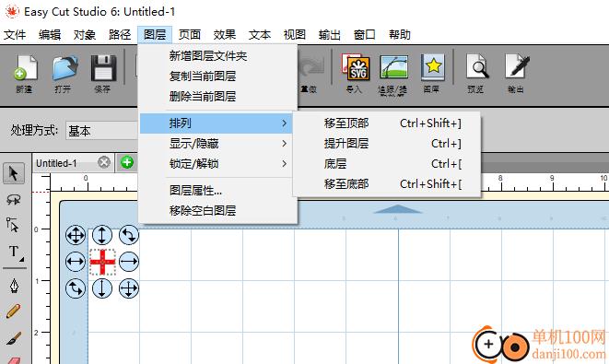609x364 pixels.
Task: Click the left horizontal stretch handle
Action: (76, 262)
